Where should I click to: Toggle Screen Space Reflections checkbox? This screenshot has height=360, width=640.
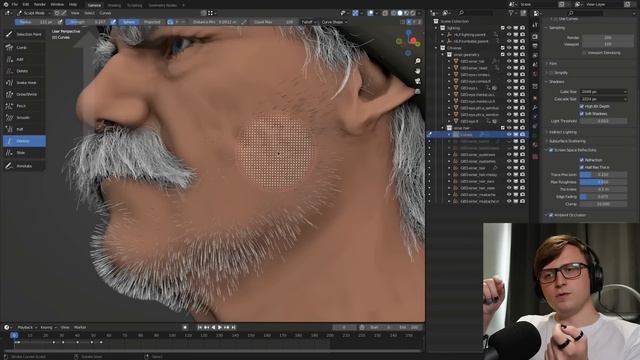(x=551, y=150)
